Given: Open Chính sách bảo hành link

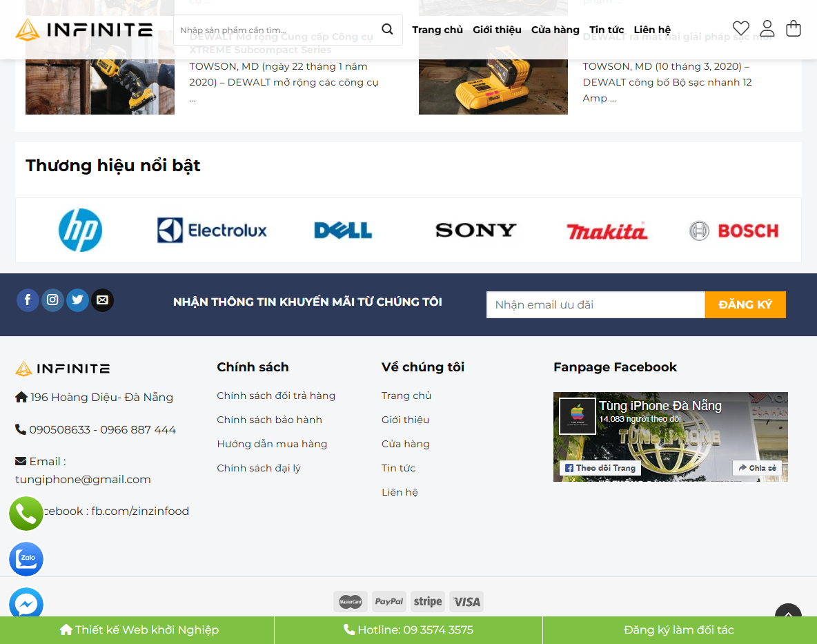Looking at the screenshot, I should point(269,420).
